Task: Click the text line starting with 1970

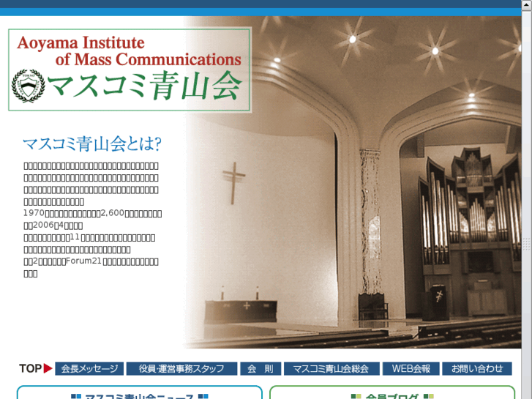Action: [x=93, y=213]
